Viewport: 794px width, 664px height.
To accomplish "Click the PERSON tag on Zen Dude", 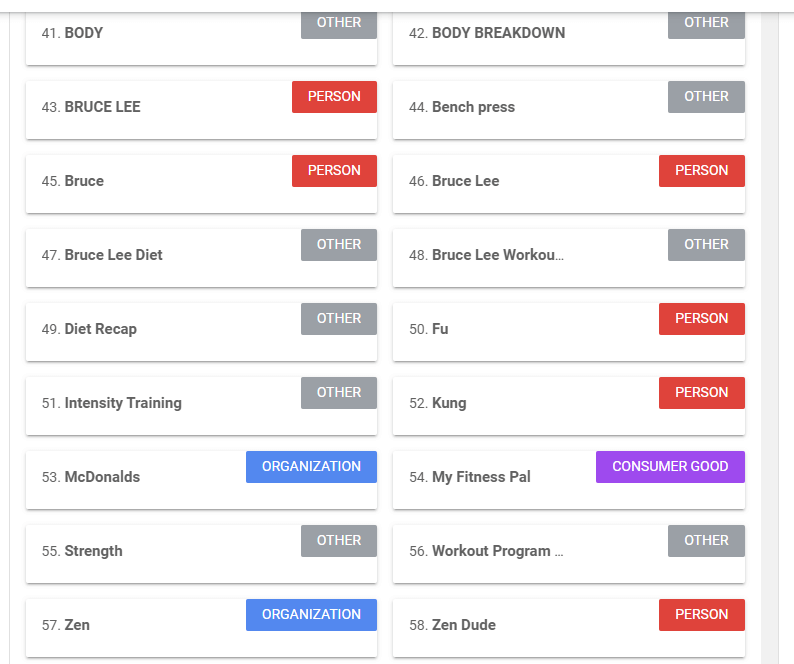I will (x=701, y=615).
